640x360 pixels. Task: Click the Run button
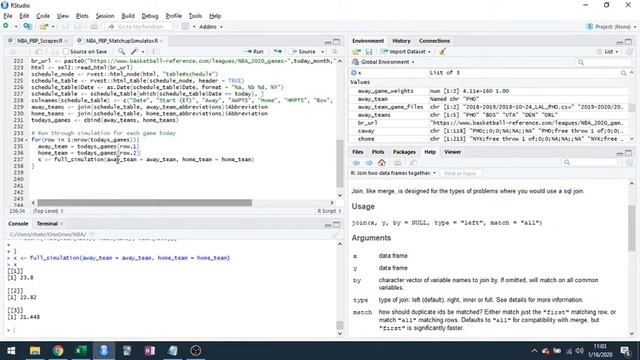[254, 52]
